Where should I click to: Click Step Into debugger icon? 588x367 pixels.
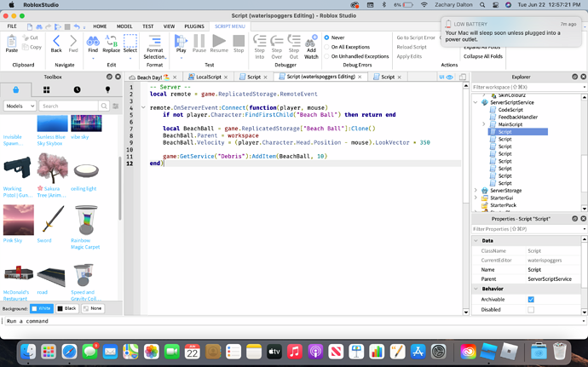[260, 41]
